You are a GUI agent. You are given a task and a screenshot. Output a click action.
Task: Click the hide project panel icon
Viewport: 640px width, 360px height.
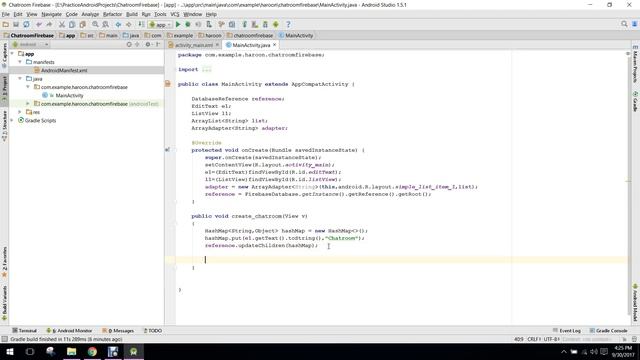click(x=158, y=44)
